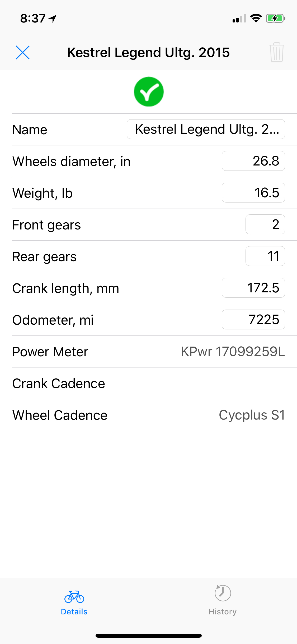
Task: Select the Weight input showing 16.5
Action: click(253, 193)
